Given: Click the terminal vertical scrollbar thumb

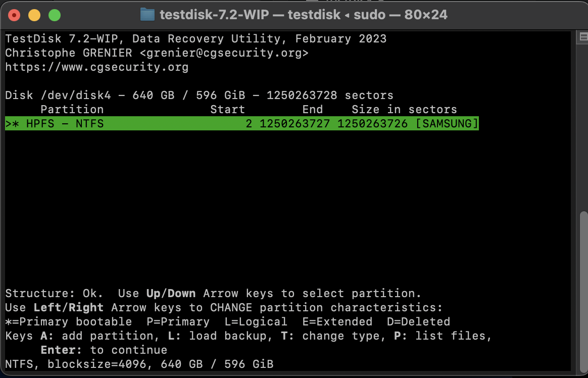Looking at the screenshot, I should click(584, 291).
